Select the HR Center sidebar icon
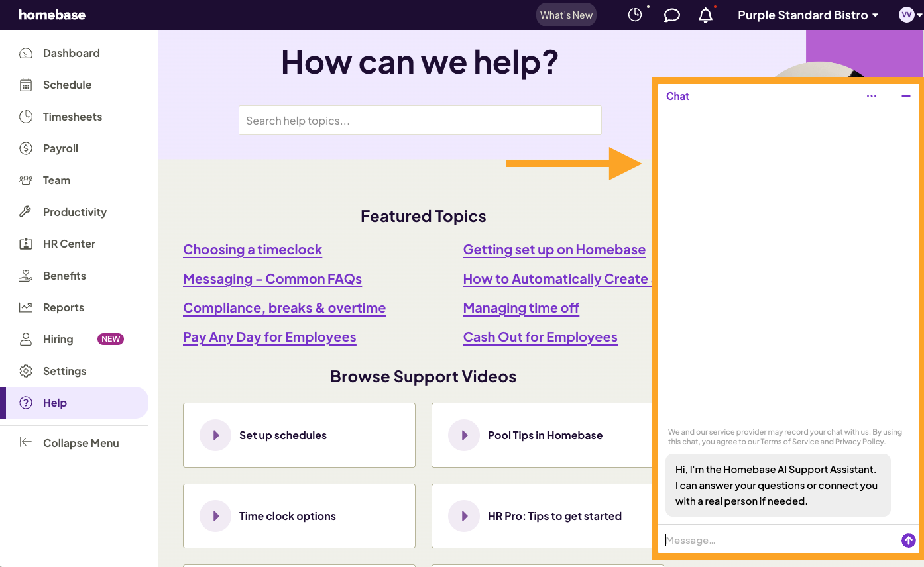 point(25,243)
